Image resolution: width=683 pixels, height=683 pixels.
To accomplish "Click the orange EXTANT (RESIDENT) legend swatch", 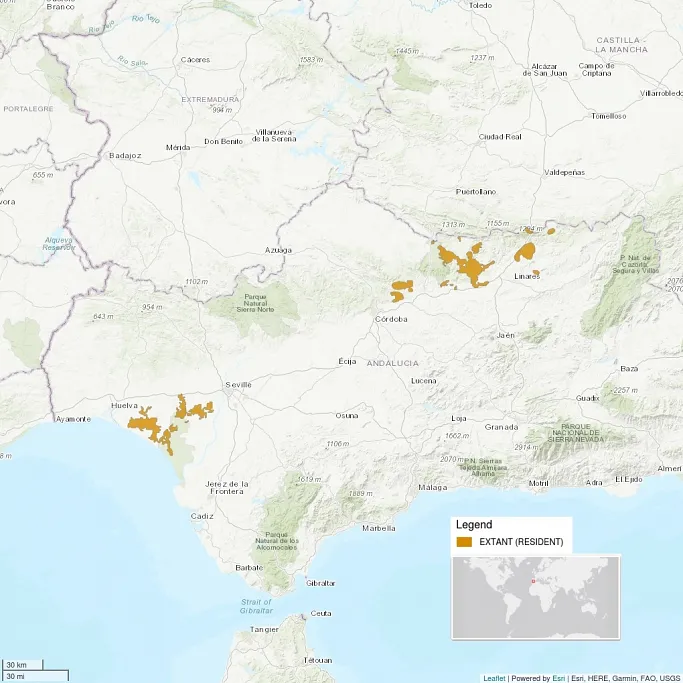I will (464, 542).
